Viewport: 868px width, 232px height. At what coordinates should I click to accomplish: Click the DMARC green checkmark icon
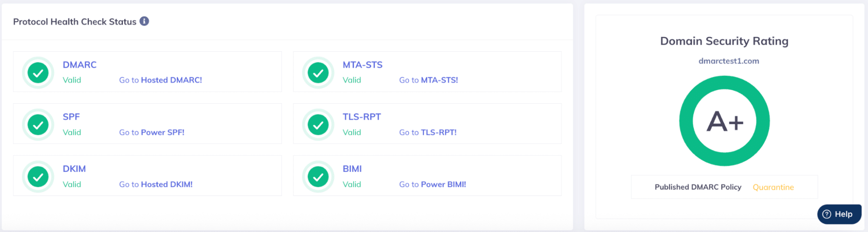[x=38, y=73]
